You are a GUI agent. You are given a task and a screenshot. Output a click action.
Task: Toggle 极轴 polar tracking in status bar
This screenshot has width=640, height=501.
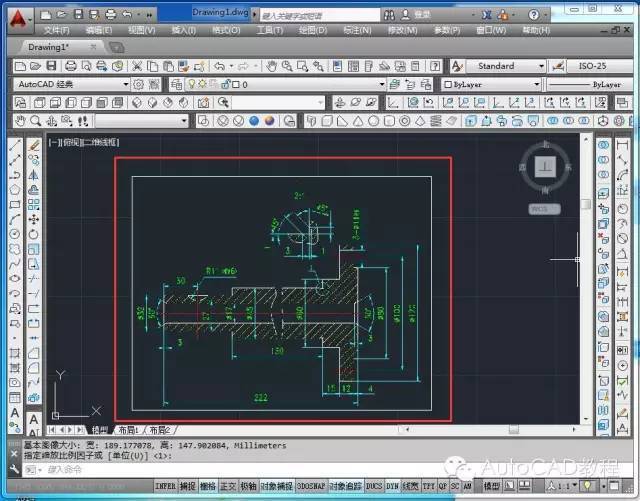click(248, 486)
